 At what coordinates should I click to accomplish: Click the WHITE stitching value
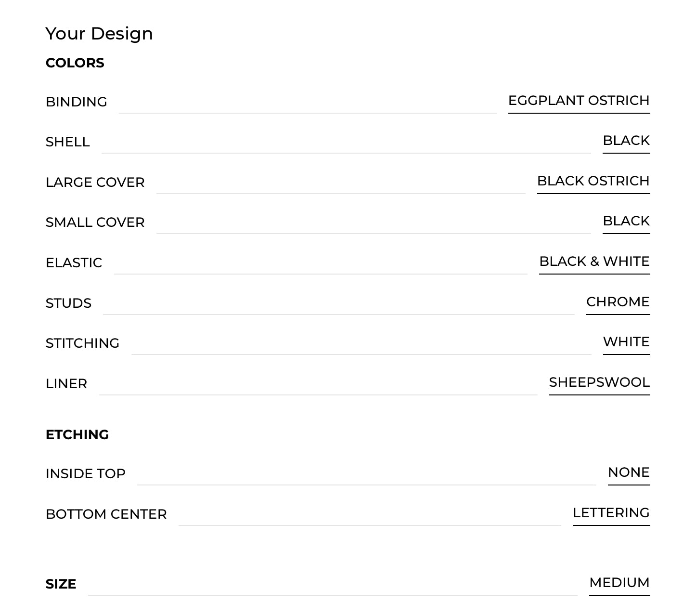click(x=626, y=342)
